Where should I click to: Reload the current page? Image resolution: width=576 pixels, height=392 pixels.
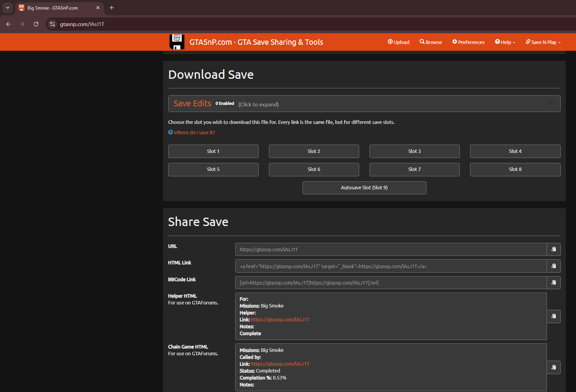(x=36, y=24)
